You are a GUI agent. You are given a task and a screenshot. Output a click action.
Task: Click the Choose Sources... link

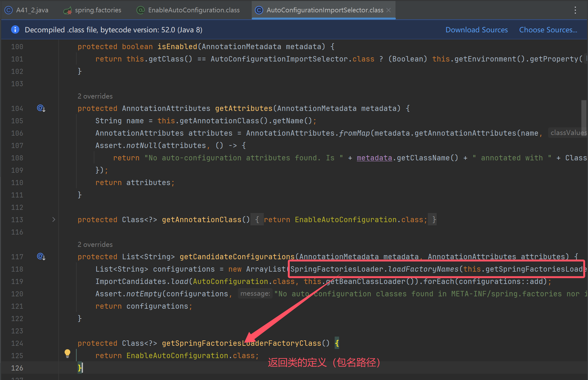pos(548,30)
